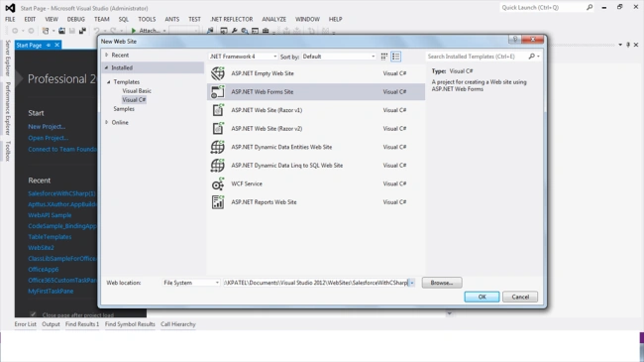Select ASP.NET Dynamic Data Linq to SQL Web Site
Viewport: 644px width, 362px height.
point(316,166)
